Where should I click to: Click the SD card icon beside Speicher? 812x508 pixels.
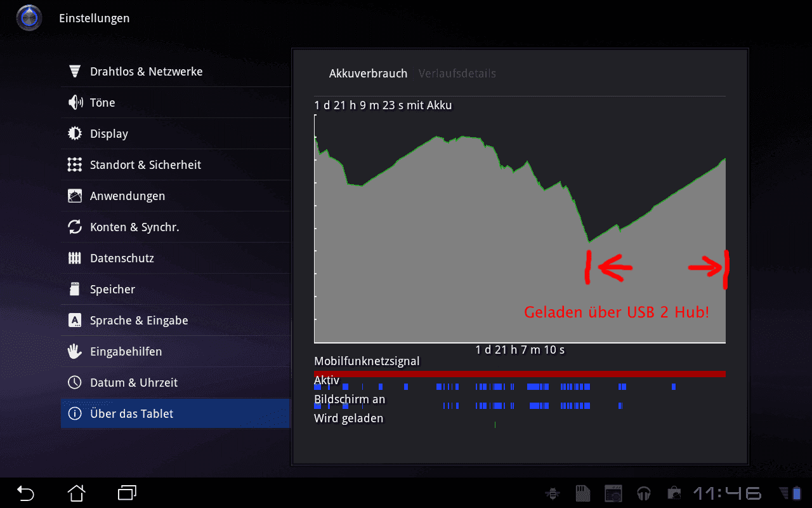click(75, 289)
